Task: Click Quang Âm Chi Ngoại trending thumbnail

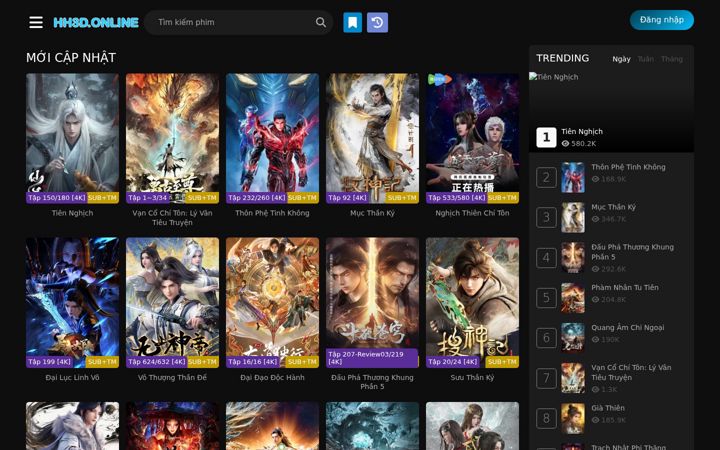Action: point(573,338)
